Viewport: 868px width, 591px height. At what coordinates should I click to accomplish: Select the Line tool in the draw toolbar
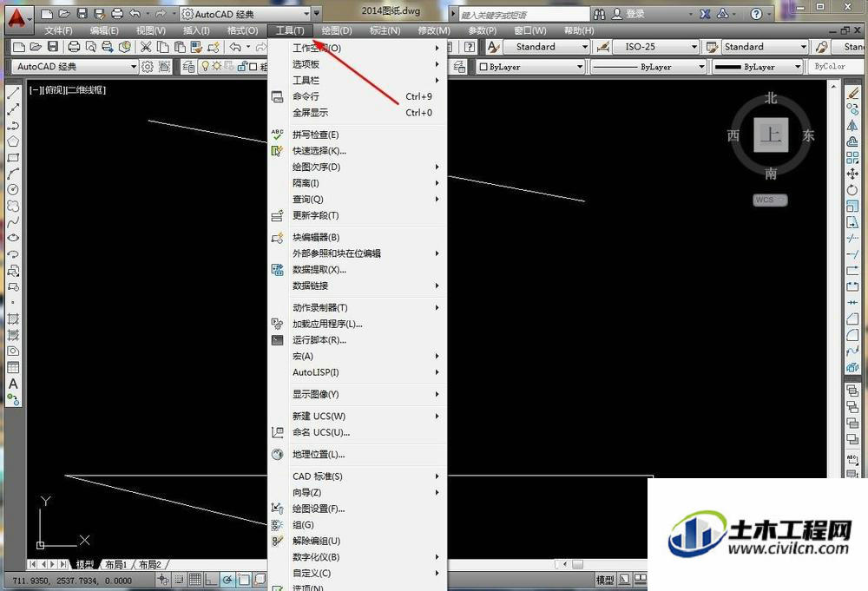(13, 92)
